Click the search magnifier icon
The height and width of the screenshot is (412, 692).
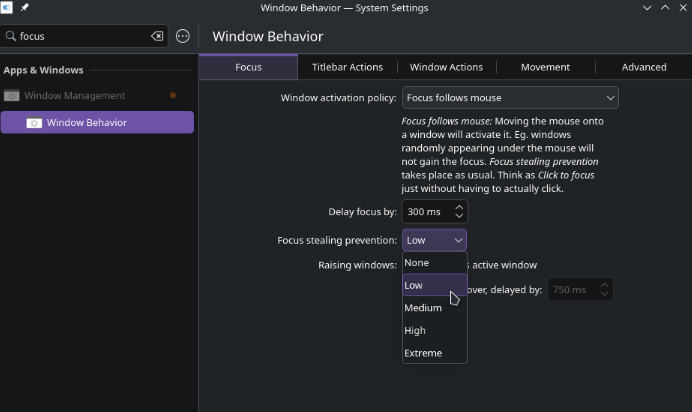click(x=11, y=36)
